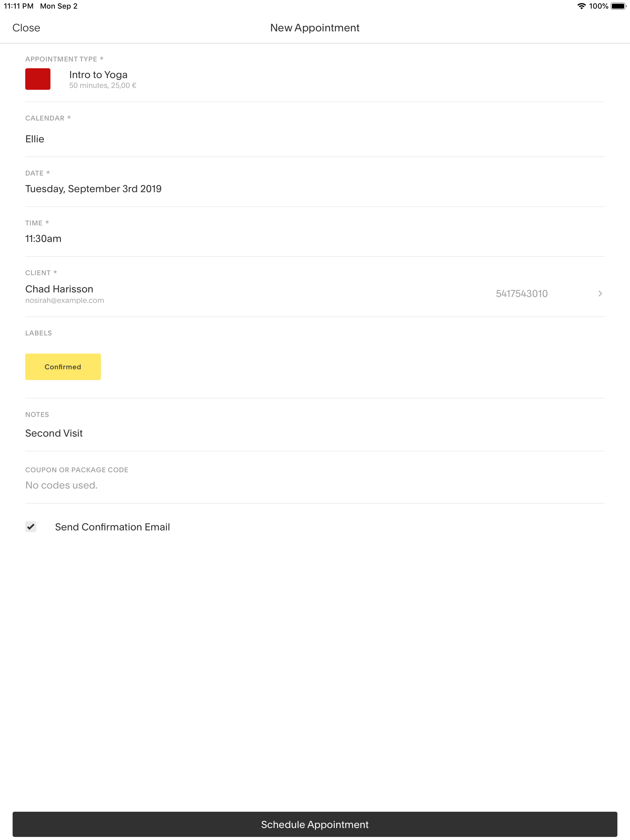This screenshot has height=840, width=630.
Task: Tap the client email nosirah@example.com
Action: point(65,300)
